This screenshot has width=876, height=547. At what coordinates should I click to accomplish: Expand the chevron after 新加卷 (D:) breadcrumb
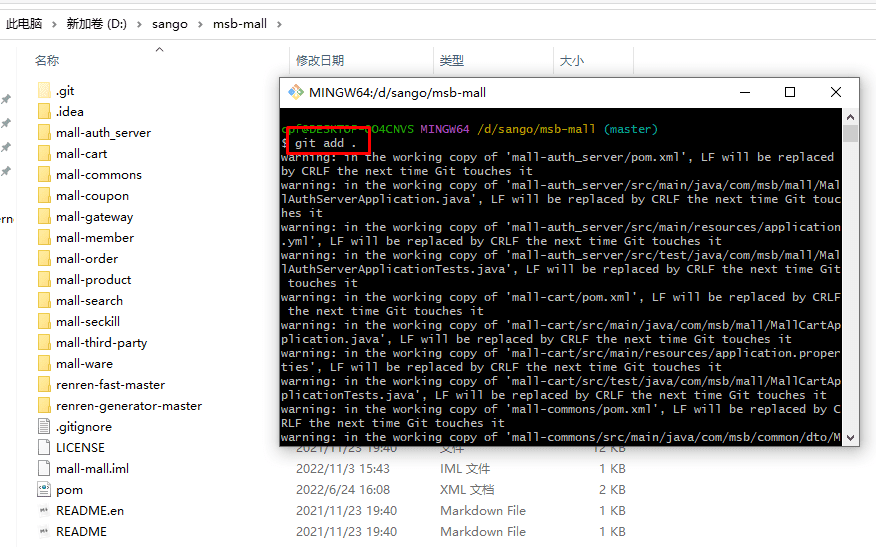tap(139, 24)
